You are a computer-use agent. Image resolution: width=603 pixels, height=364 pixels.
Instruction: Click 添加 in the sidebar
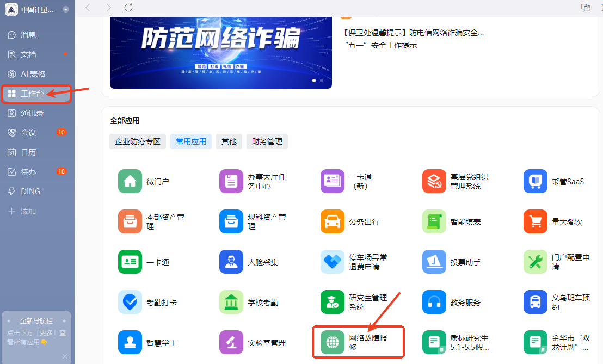(x=28, y=211)
